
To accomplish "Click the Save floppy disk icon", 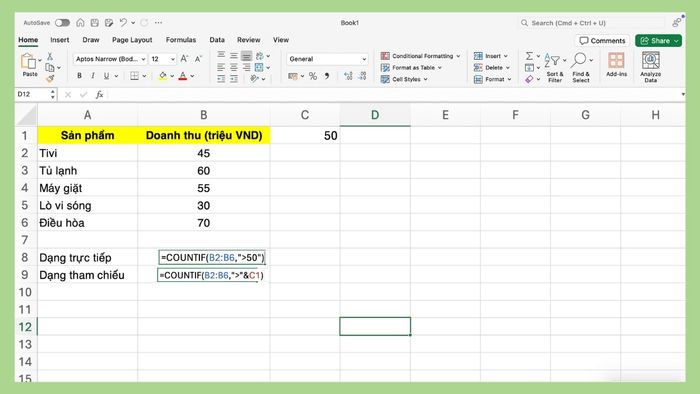I will pos(95,23).
